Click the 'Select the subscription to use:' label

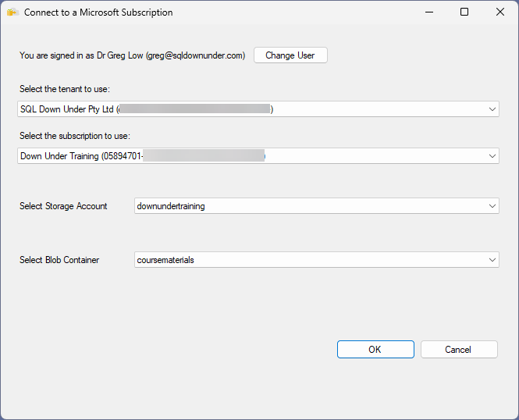(x=75, y=136)
